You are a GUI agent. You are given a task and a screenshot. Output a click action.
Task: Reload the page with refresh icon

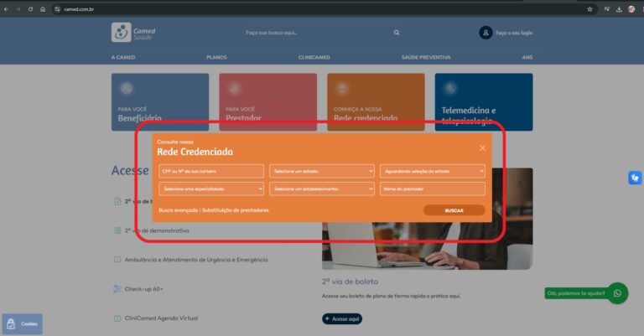pyautogui.click(x=30, y=9)
